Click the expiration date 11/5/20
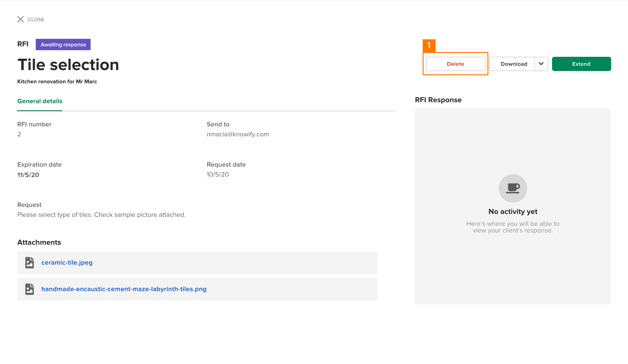 click(x=28, y=175)
